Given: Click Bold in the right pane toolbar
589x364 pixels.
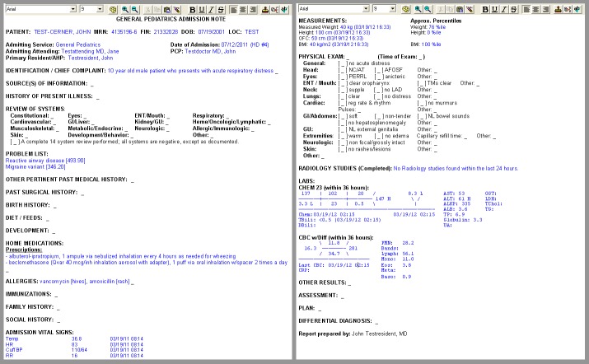Looking at the screenshot, I should (x=485, y=9).
